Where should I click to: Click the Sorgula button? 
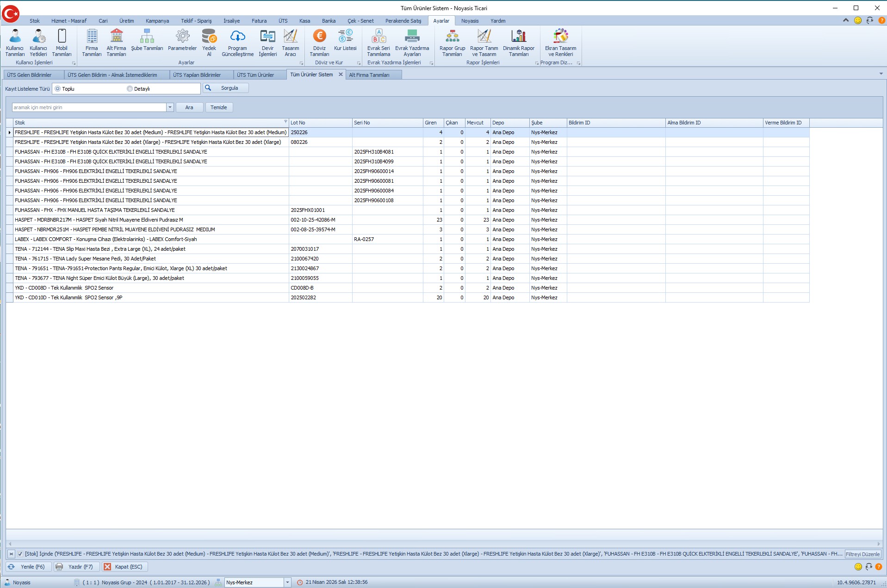point(226,88)
